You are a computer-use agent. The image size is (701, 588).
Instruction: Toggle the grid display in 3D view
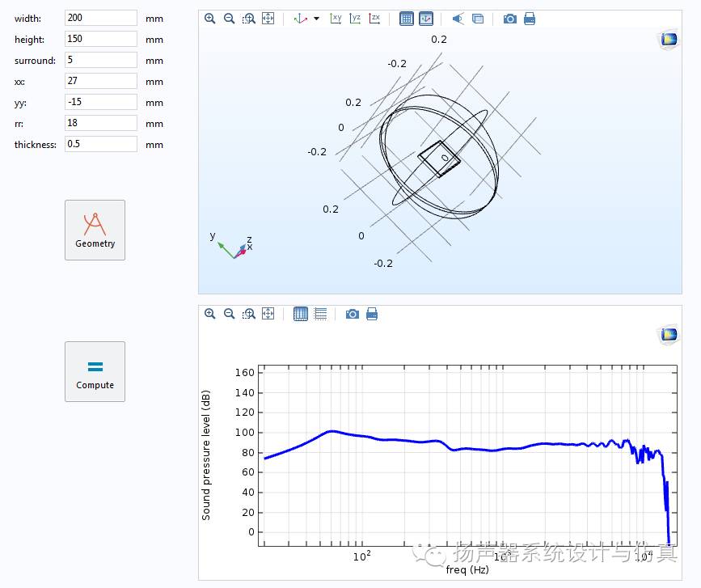click(x=407, y=19)
